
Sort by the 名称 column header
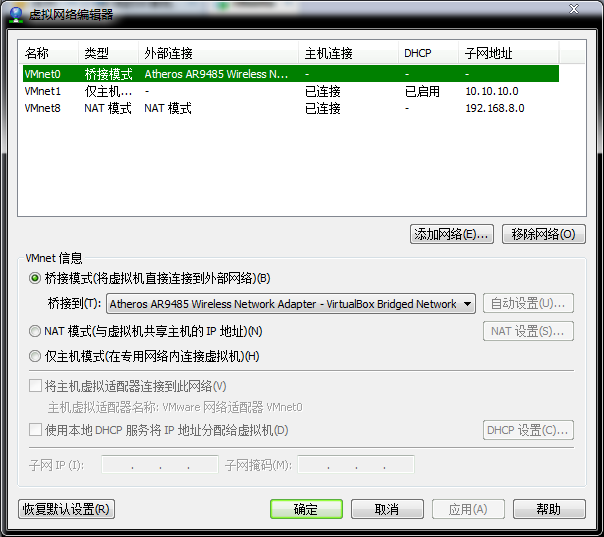pos(49,53)
